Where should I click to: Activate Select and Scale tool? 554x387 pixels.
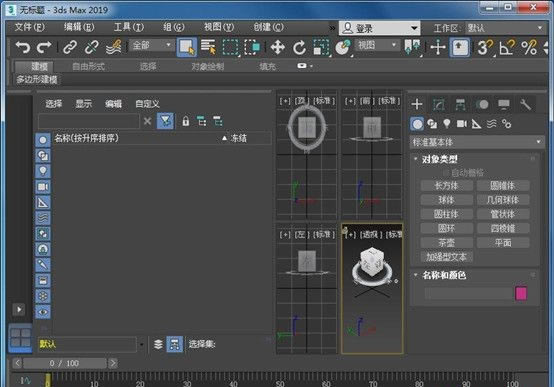point(321,47)
